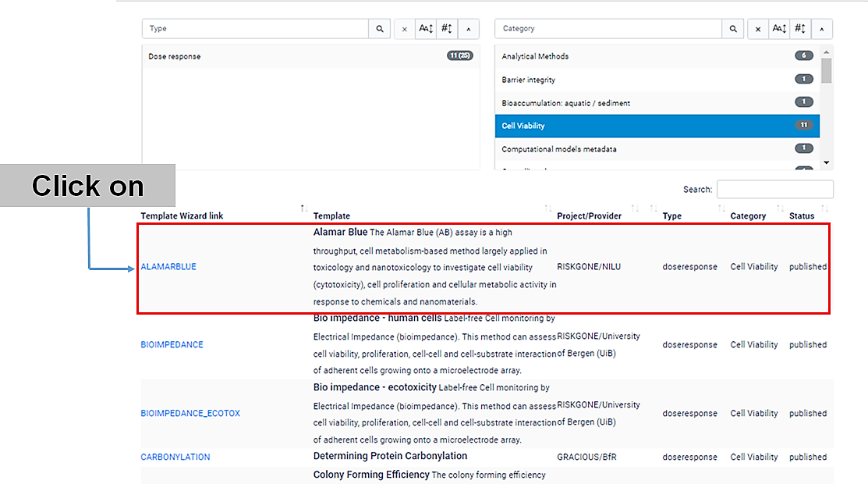The height and width of the screenshot is (484, 868).
Task: Click the search icon in Category filter
Action: click(733, 29)
